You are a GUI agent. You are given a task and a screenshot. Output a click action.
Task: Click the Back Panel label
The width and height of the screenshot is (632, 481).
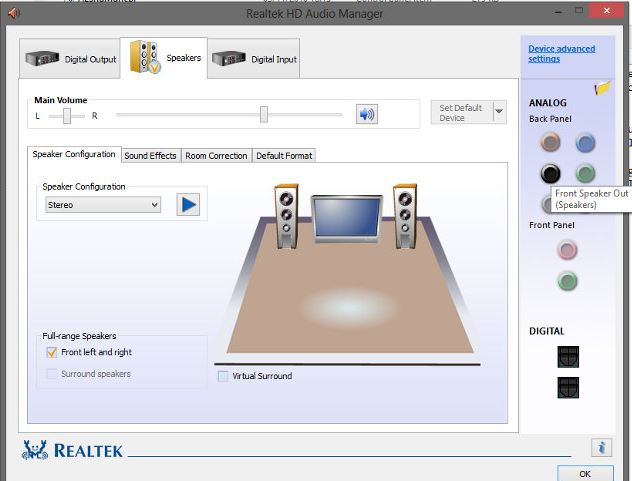click(x=550, y=119)
